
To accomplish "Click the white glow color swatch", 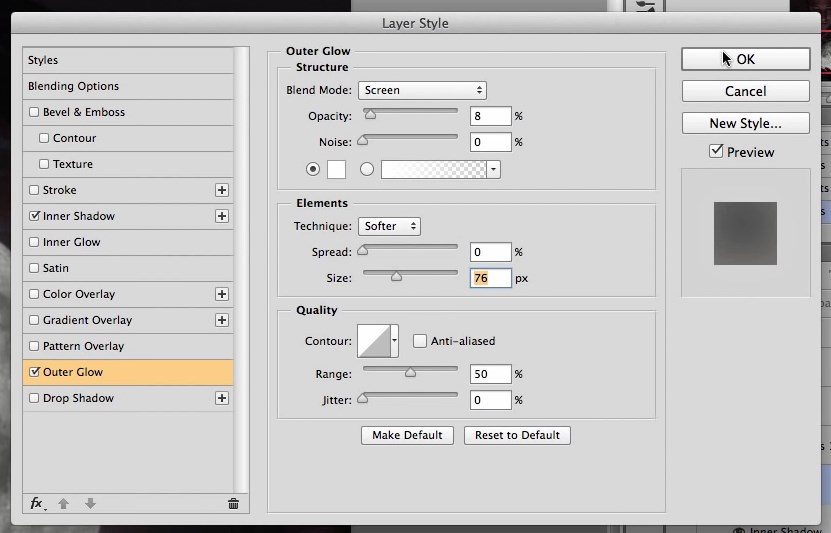I will tap(337, 170).
